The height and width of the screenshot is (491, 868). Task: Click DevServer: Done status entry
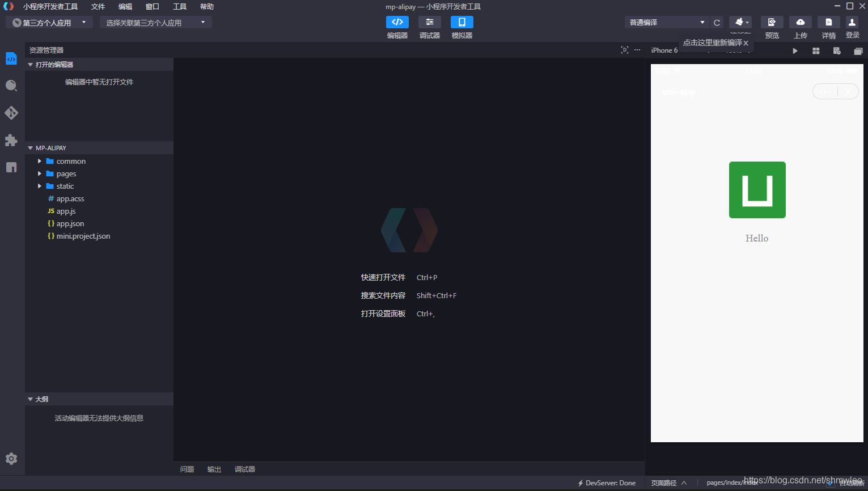tap(607, 483)
